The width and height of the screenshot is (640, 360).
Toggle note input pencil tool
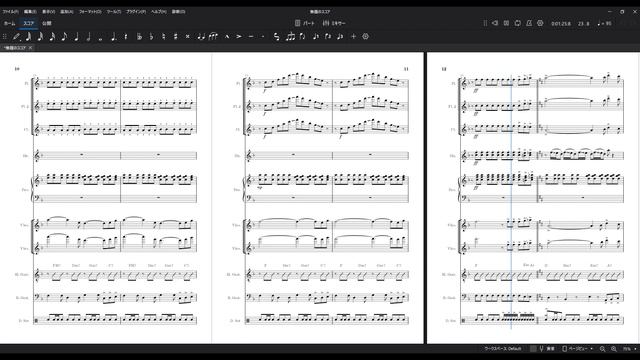coord(16,37)
